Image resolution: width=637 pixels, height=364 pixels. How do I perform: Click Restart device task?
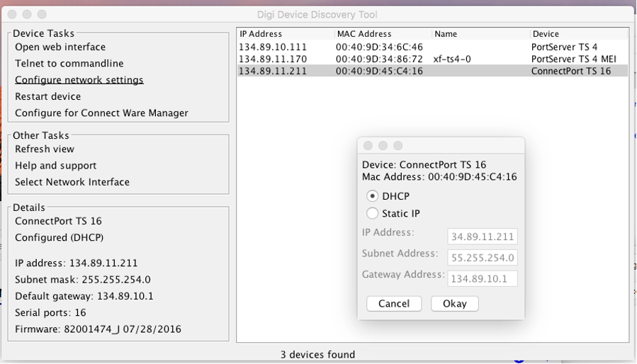click(48, 96)
